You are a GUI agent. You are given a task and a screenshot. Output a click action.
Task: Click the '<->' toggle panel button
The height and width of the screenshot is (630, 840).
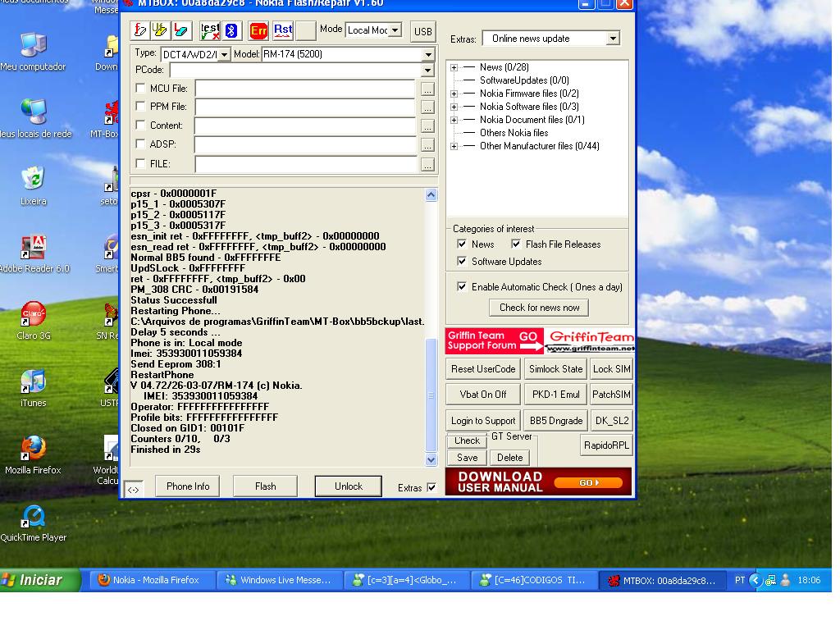click(x=134, y=489)
